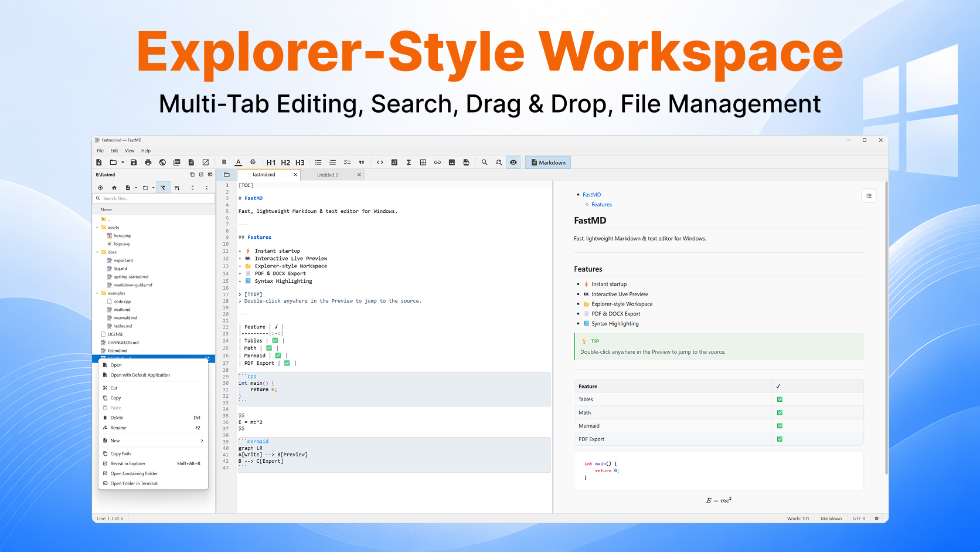Toggle the table of contents button in preview
Viewport: 980px width, 552px height.
click(869, 196)
